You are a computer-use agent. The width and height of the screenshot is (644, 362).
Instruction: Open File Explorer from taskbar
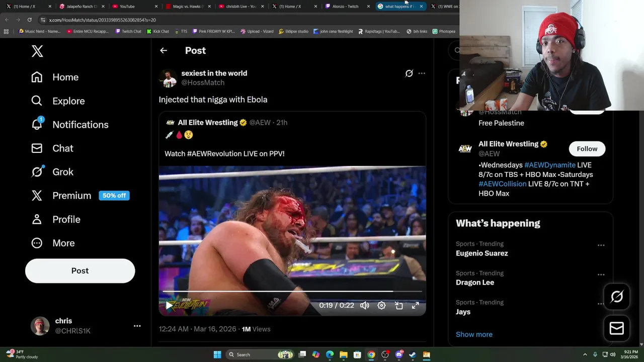(343, 354)
